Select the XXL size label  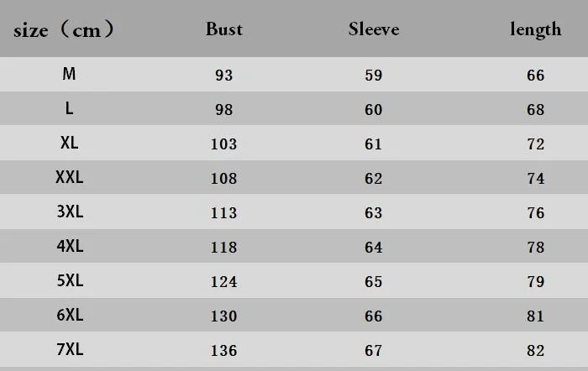pos(70,177)
